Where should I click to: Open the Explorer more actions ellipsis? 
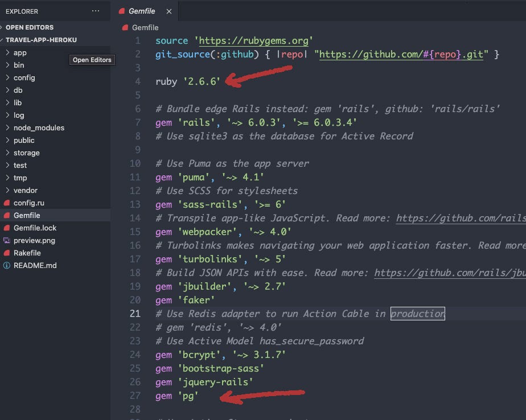96,11
